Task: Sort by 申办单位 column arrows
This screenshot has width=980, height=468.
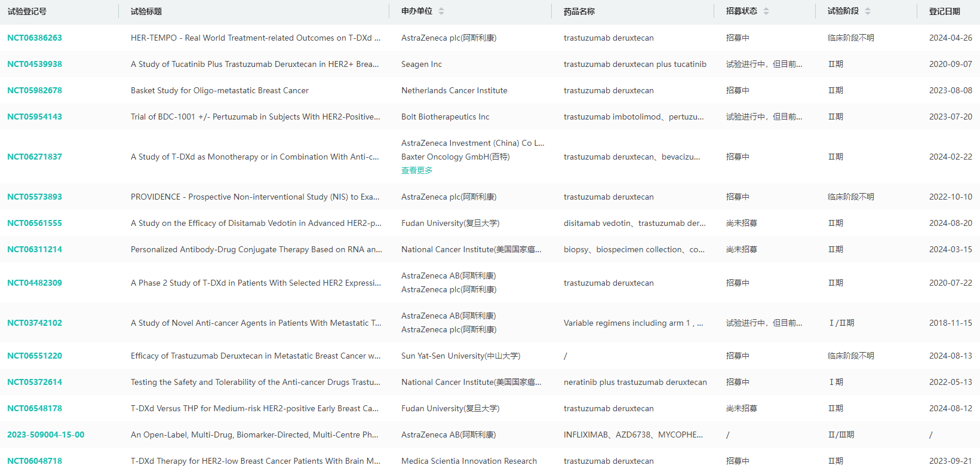Action: (441, 11)
